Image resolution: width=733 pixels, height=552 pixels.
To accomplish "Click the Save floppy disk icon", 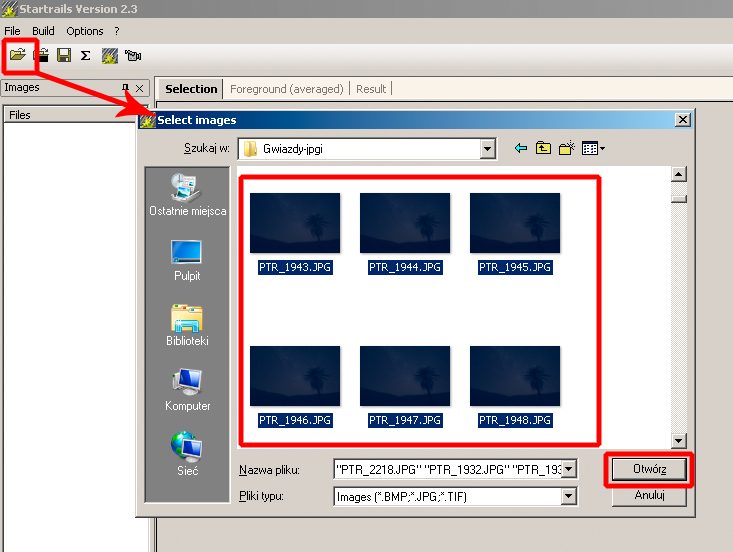I will 64,56.
